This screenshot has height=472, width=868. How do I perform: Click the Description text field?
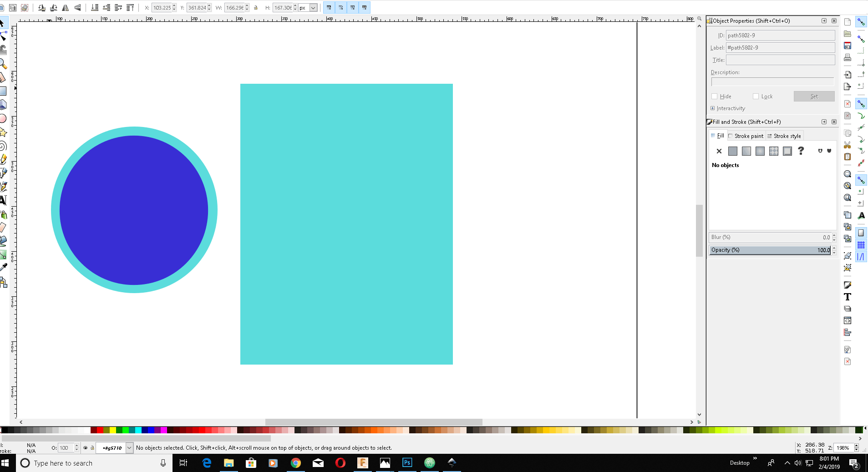tap(772, 82)
